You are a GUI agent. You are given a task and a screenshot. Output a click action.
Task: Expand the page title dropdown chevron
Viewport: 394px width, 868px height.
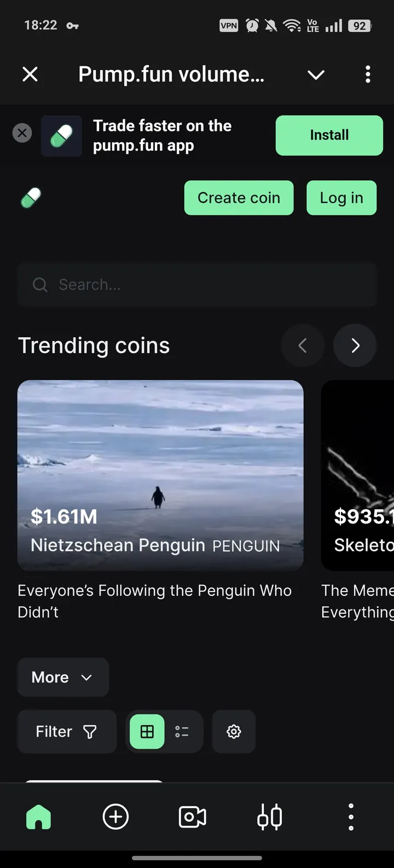pos(316,74)
